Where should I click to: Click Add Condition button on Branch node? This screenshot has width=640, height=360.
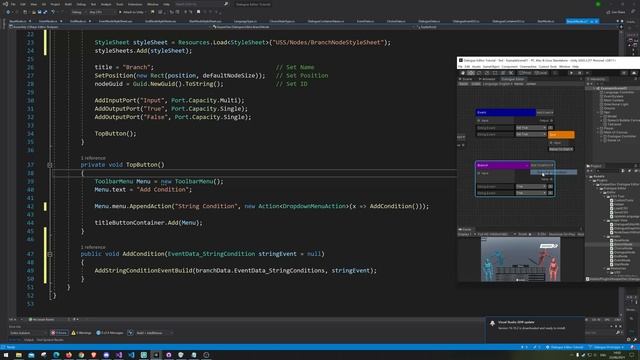[x=542, y=165]
